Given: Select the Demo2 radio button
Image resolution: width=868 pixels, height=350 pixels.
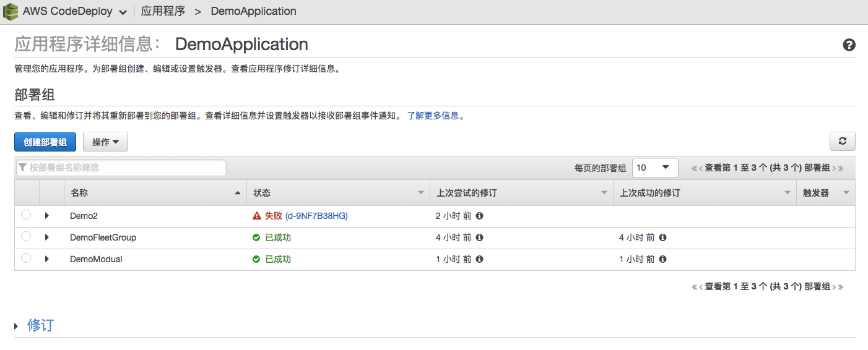Looking at the screenshot, I should (25, 215).
